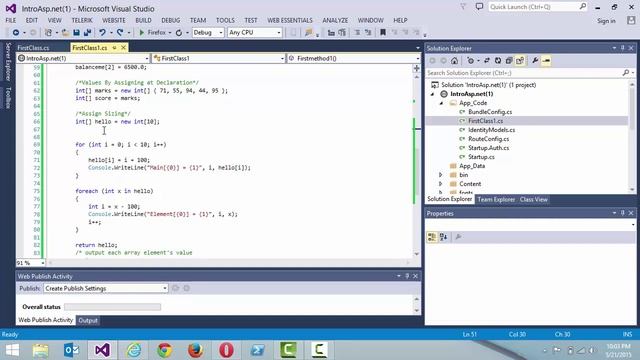
Task: Auto-hide the Web Publish Activity panel
Action: 407,276
